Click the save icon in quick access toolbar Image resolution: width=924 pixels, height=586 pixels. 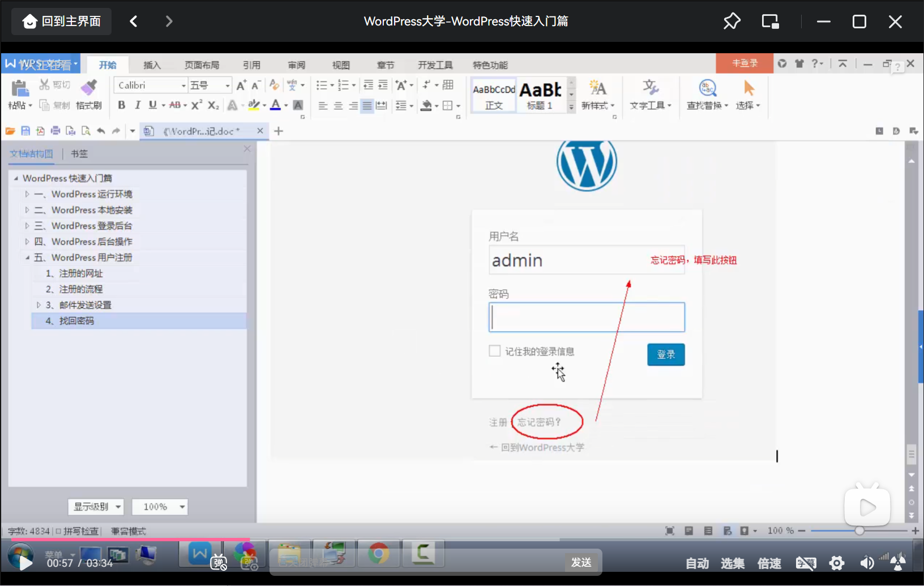point(25,131)
